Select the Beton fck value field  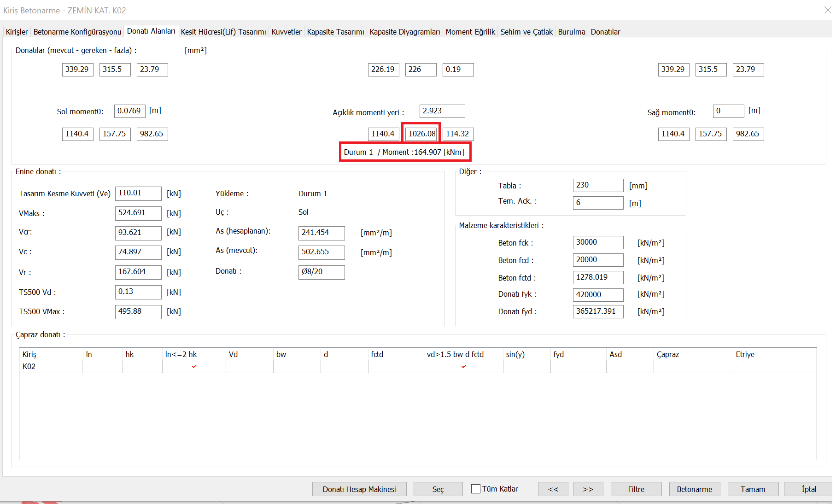click(597, 242)
